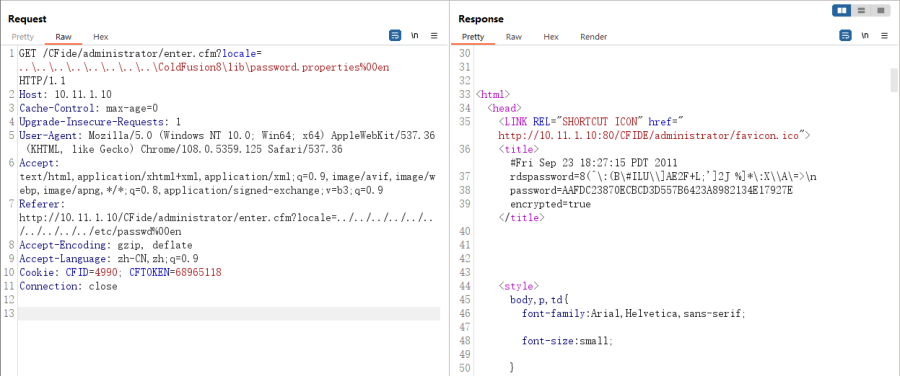This screenshot has height=376, width=900.
Task: Toggle the Request pane's word-wrap icon
Action: click(x=395, y=36)
